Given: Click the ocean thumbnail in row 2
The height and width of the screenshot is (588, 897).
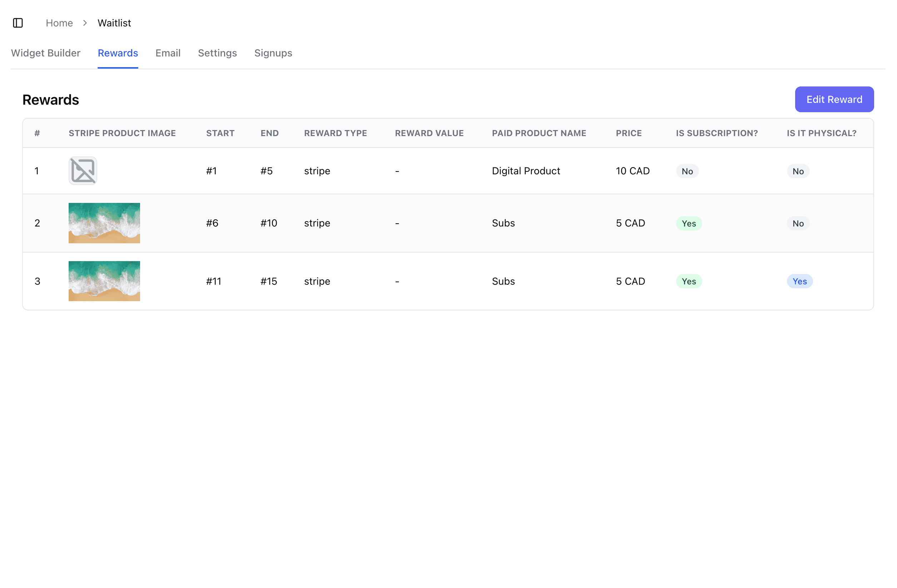Looking at the screenshot, I should (104, 223).
